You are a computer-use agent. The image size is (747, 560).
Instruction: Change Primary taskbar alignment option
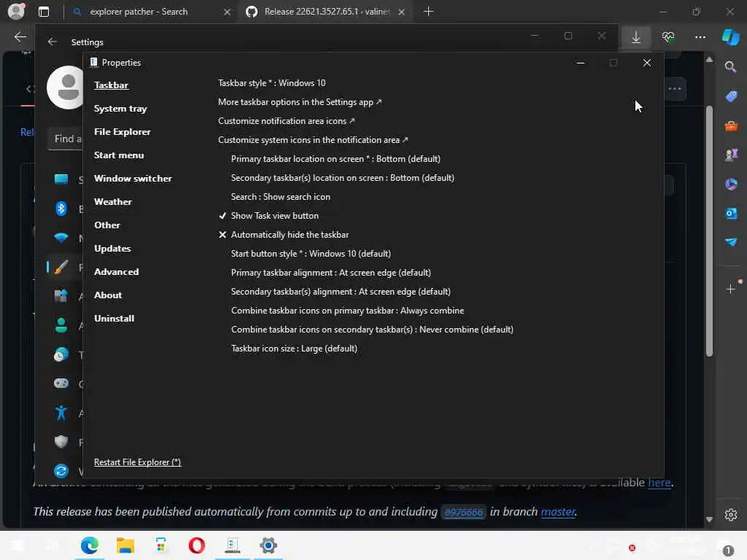(330, 273)
